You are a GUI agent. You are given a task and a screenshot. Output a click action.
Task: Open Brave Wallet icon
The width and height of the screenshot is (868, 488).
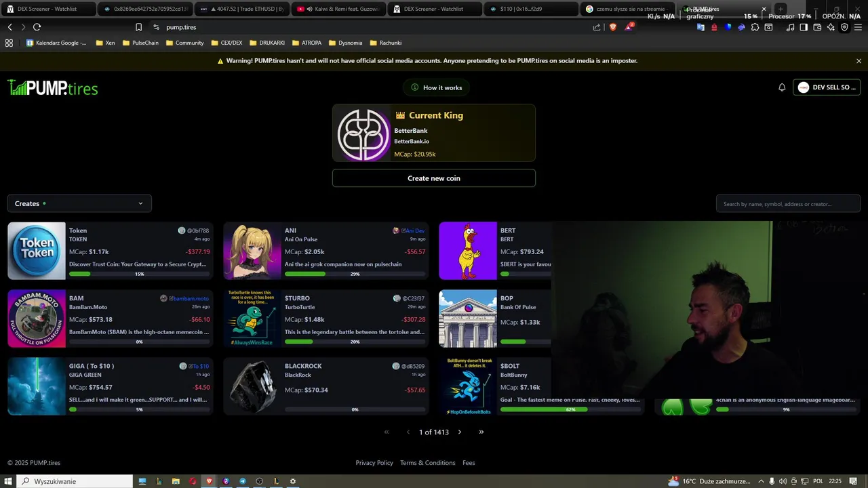tap(817, 27)
